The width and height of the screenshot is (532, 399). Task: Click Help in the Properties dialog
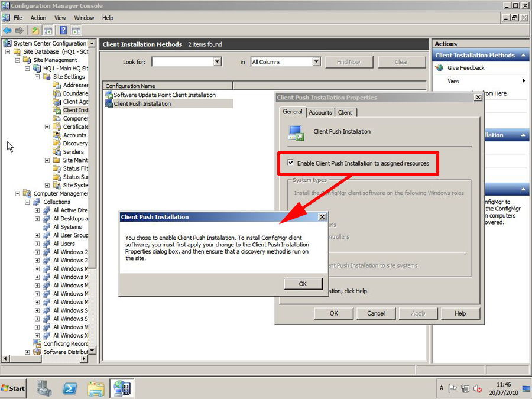[x=460, y=313]
